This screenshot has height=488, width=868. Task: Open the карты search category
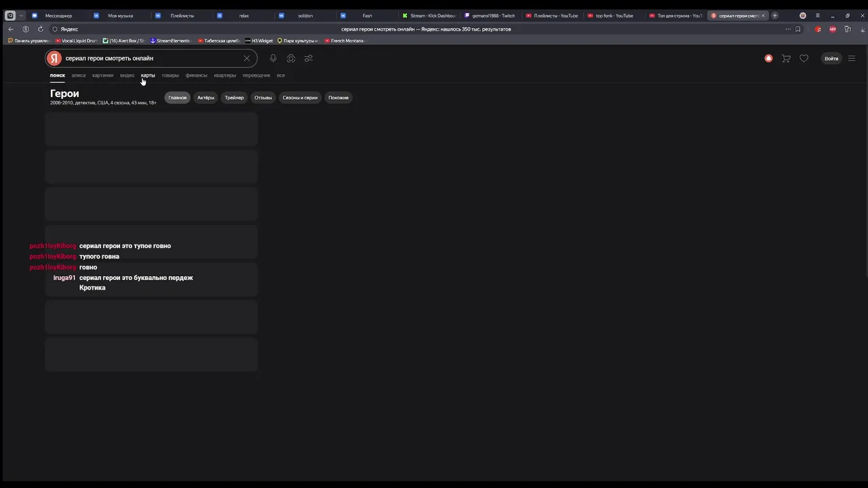[148, 75]
